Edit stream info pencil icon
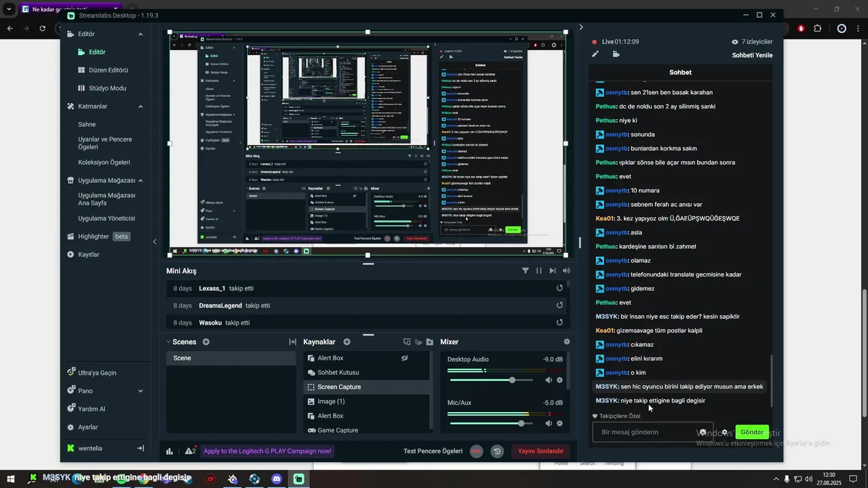The image size is (868, 488). coord(595,54)
